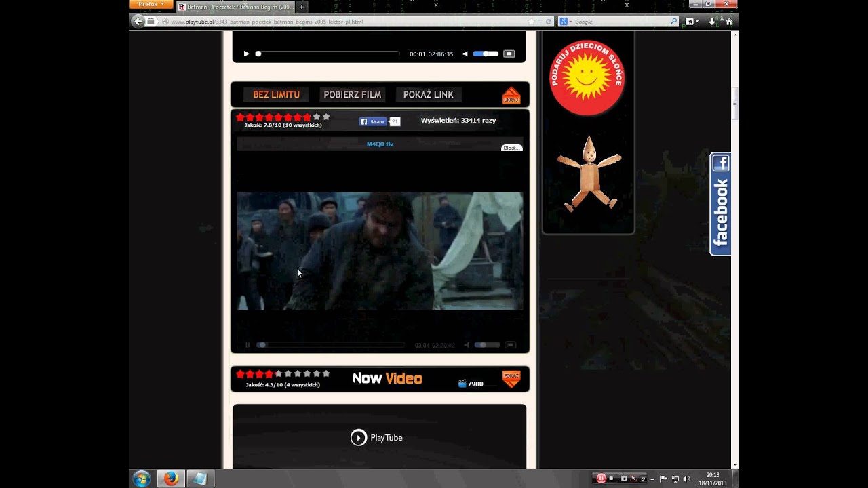Open the network tray icon
Viewport: 868px width, 488px height.
pos(675,479)
